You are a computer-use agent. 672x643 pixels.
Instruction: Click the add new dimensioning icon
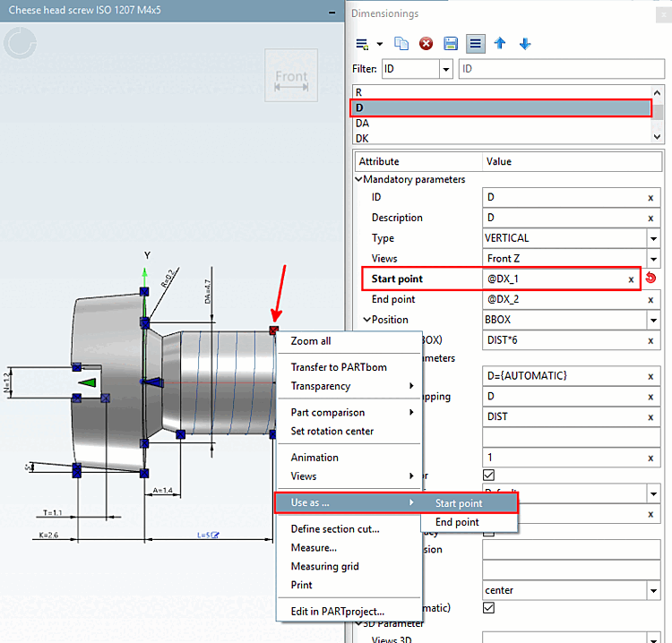pos(362,44)
